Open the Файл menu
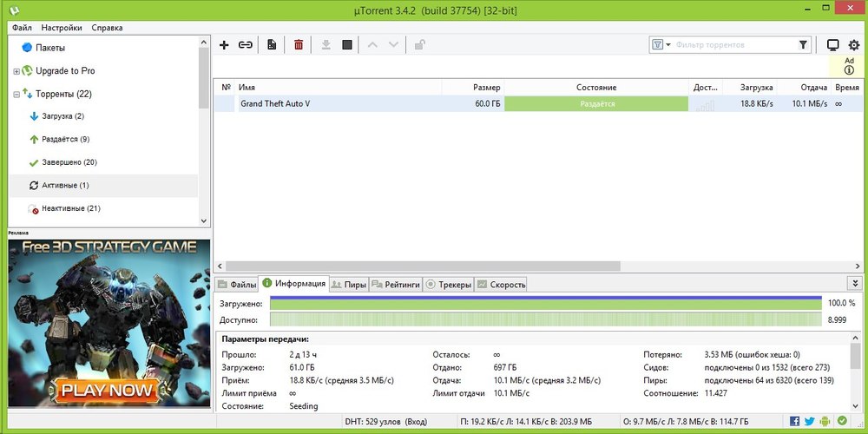The image size is (868, 434). 22,28
